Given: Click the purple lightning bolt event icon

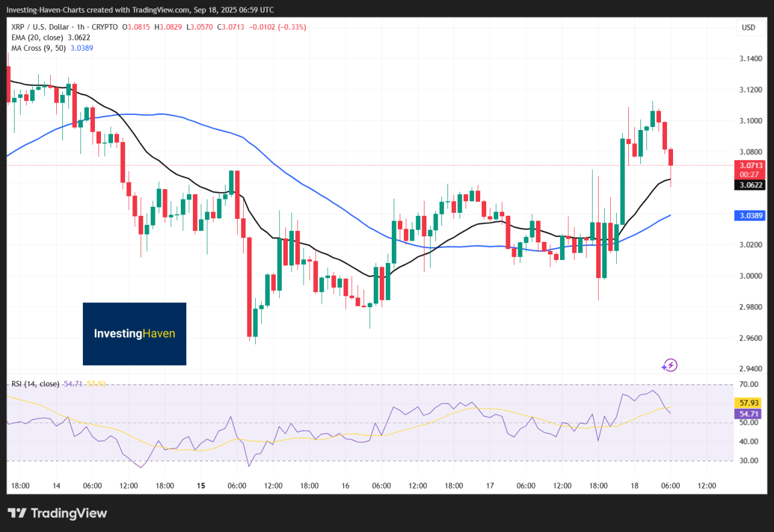Looking at the screenshot, I should [669, 365].
